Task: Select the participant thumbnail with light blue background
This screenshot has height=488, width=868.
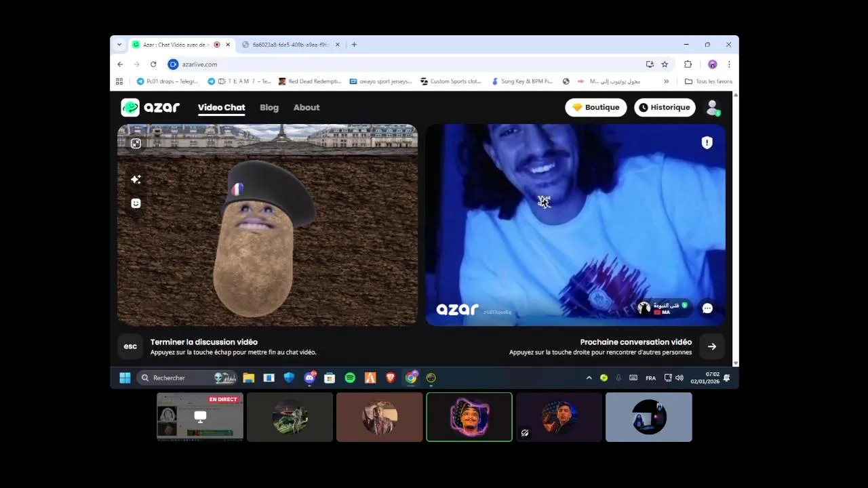Action: (649, 417)
